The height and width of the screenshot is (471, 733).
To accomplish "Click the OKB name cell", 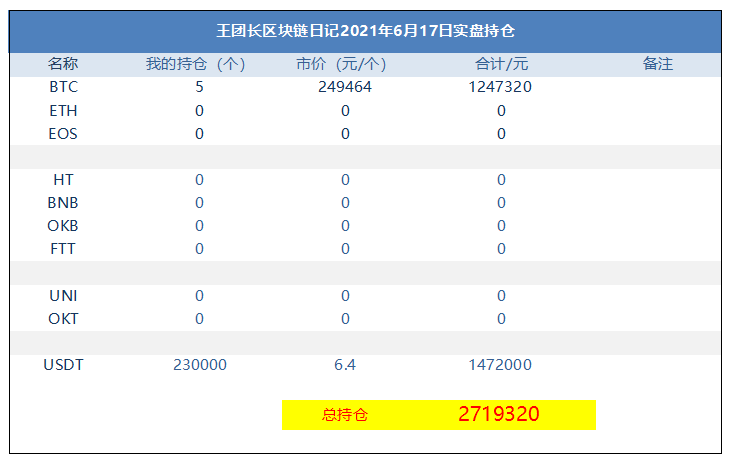I will point(63,225).
